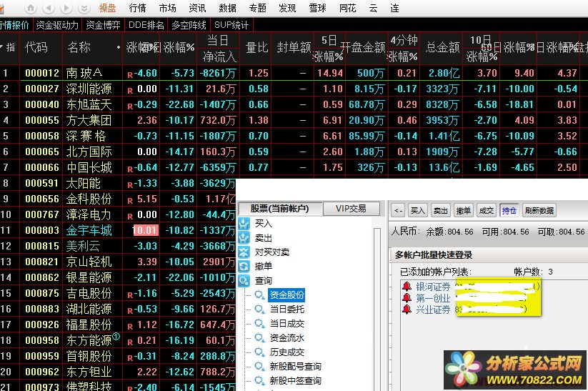Open the 操盘 menu

108,8
